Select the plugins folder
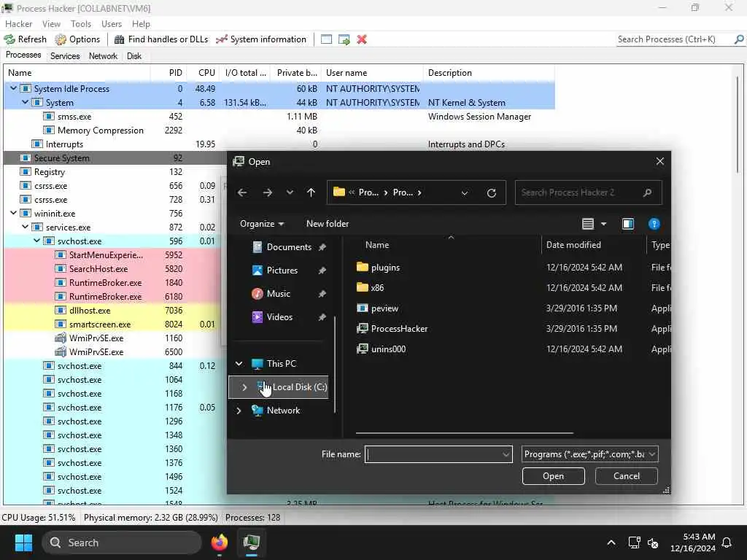The height and width of the screenshot is (560, 747). tap(379, 268)
